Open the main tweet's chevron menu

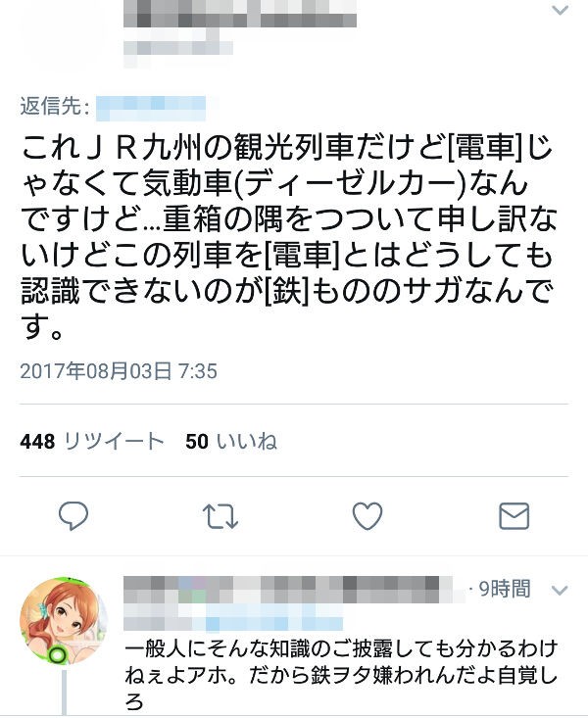pyautogui.click(x=560, y=10)
